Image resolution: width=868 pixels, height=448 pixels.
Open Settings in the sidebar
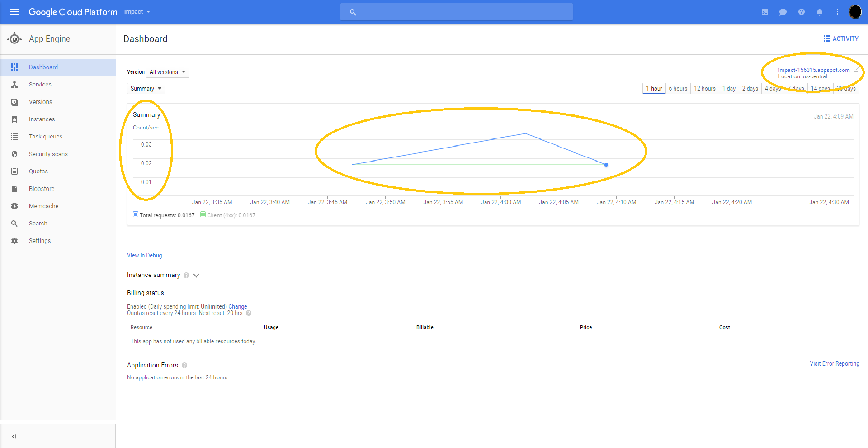point(58,241)
